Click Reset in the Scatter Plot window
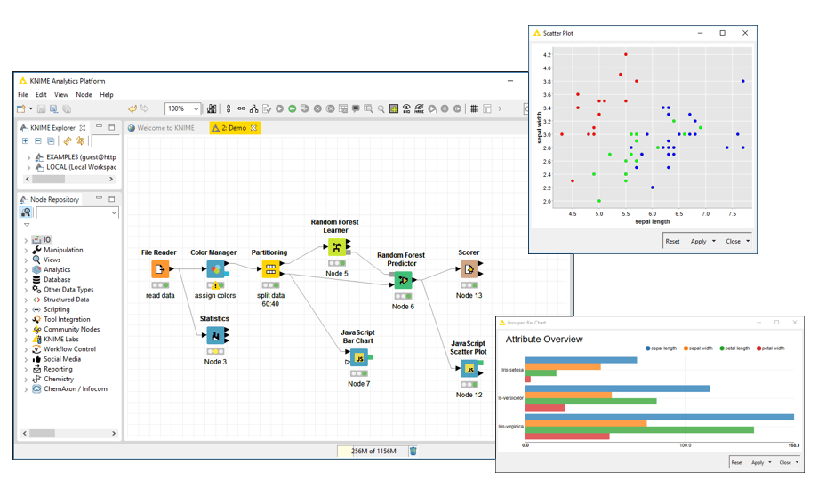Viewport: 818px width, 504px height. click(672, 241)
